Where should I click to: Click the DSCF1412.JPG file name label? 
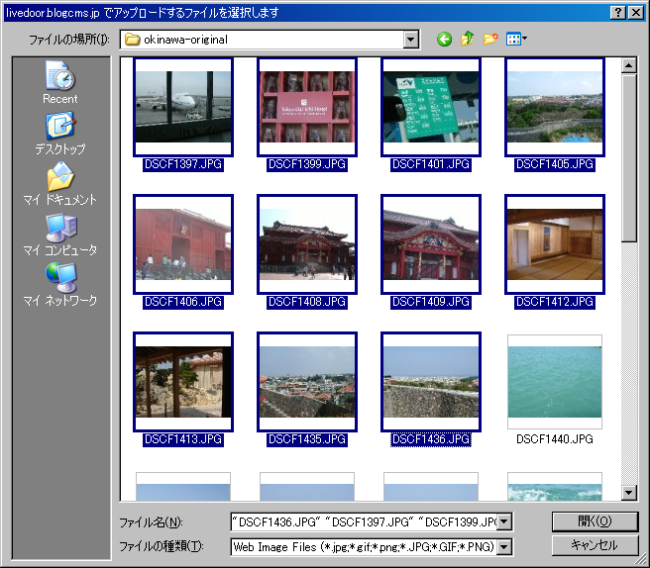555,302
